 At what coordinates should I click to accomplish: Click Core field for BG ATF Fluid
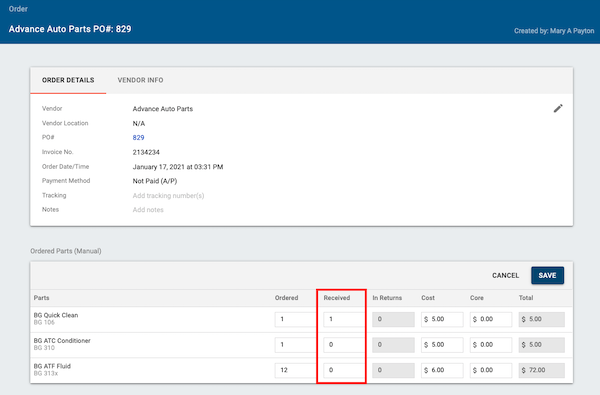point(491,370)
